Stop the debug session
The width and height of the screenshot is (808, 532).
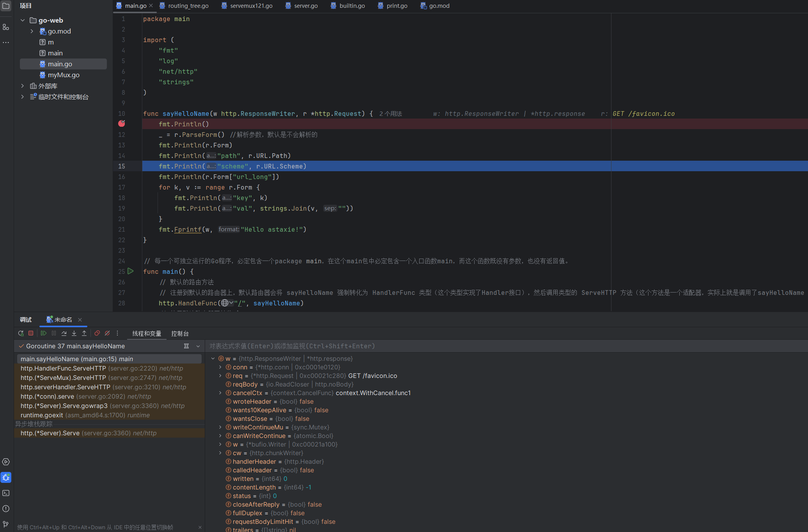31,333
